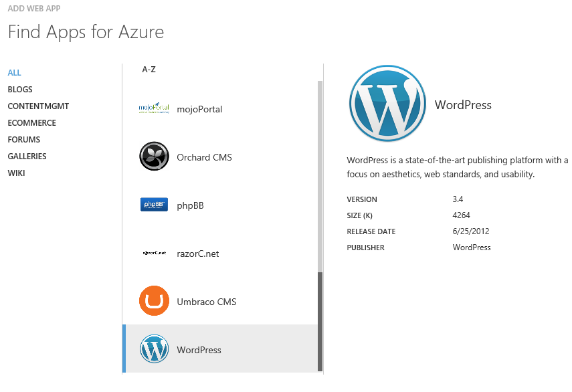This screenshot has width=572, height=392.
Task: Click the phpBB logo icon
Action: (x=154, y=205)
